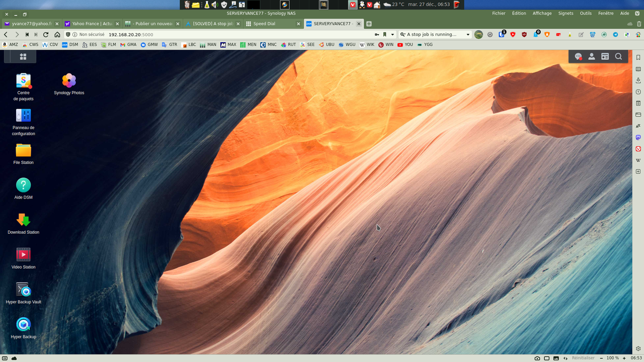644x362 pixels.
Task: Open the Aide menu
Action: [x=624, y=14]
